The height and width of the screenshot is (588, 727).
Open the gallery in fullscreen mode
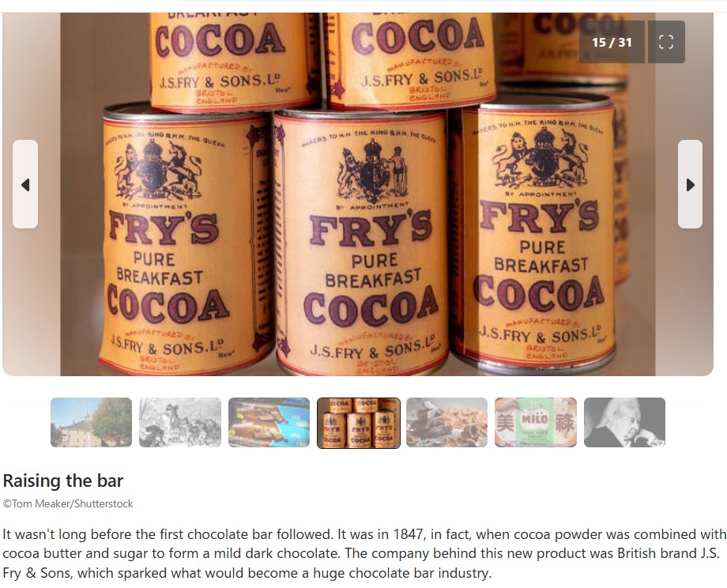(x=666, y=42)
